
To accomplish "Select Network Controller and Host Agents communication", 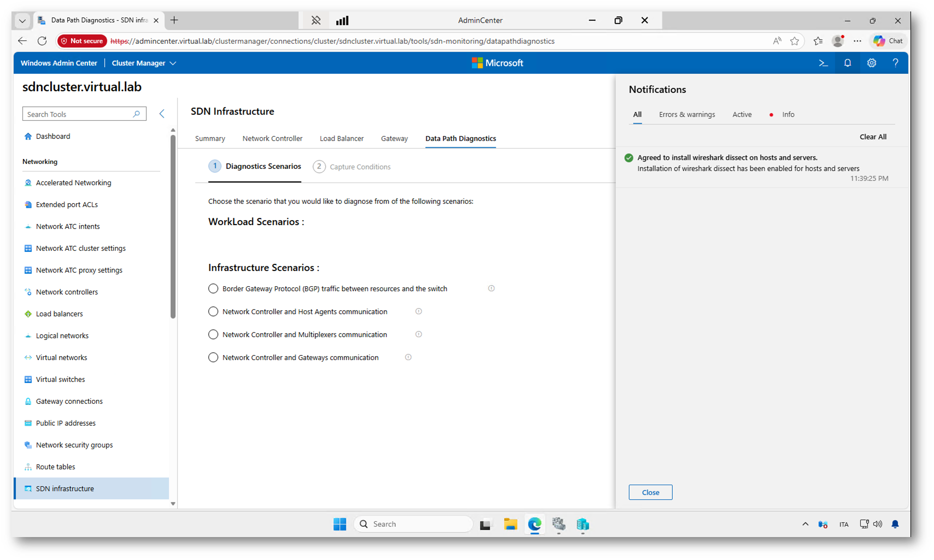I will tap(213, 311).
